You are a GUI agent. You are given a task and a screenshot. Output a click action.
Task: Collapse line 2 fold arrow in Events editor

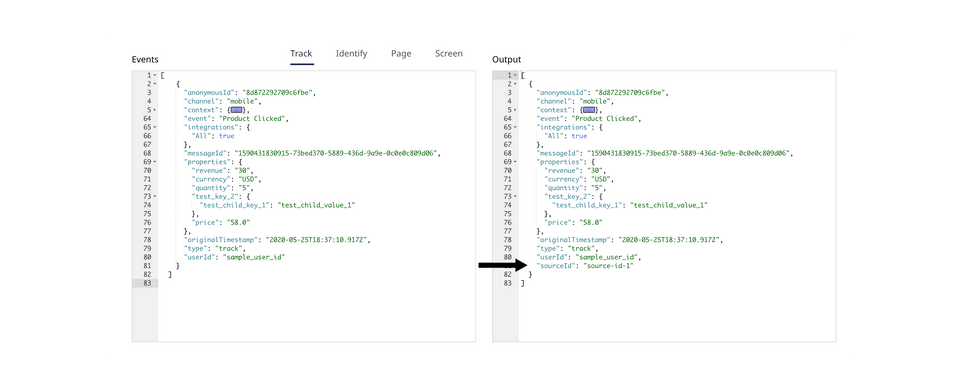tap(155, 83)
